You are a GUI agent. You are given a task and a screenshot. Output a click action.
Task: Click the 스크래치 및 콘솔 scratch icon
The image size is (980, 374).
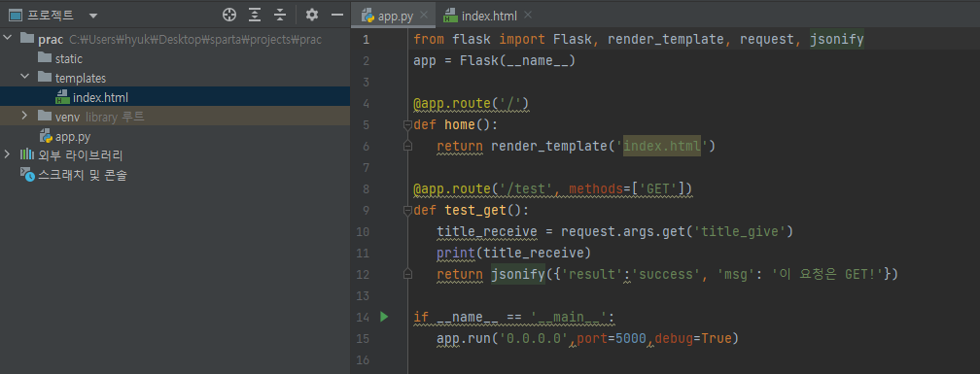click(x=27, y=174)
